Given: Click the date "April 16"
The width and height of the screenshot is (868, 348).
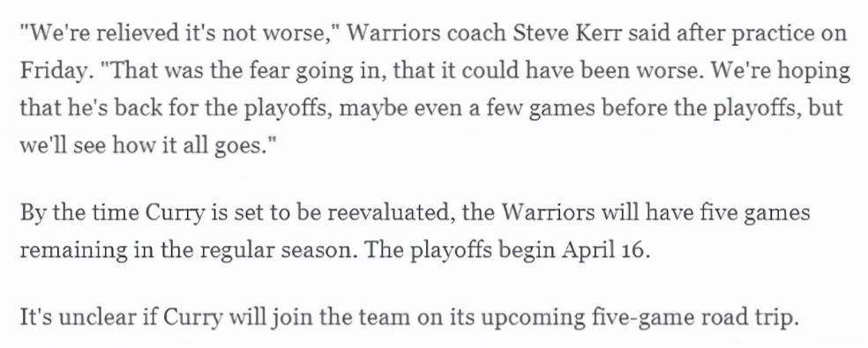Looking at the screenshot, I should (602, 252).
